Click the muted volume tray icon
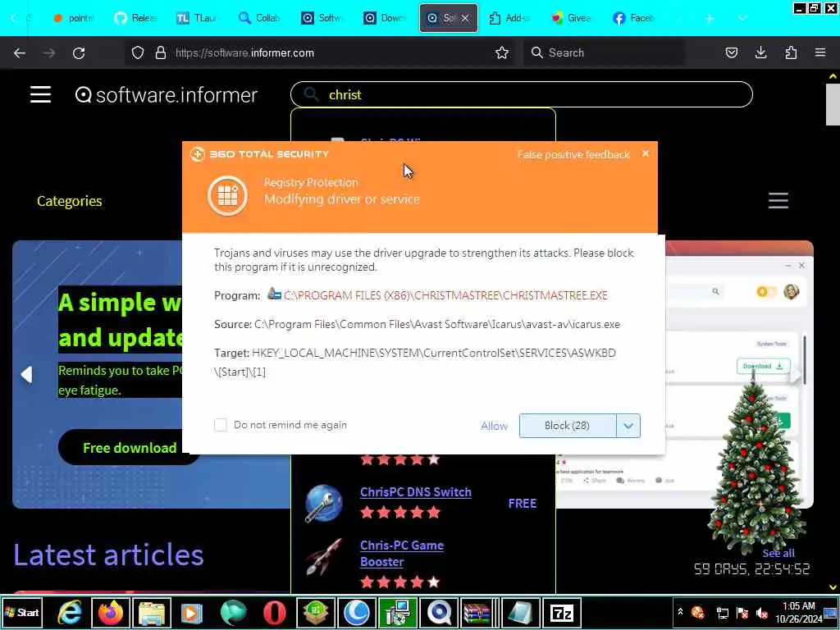The image size is (840, 630). pos(761,613)
